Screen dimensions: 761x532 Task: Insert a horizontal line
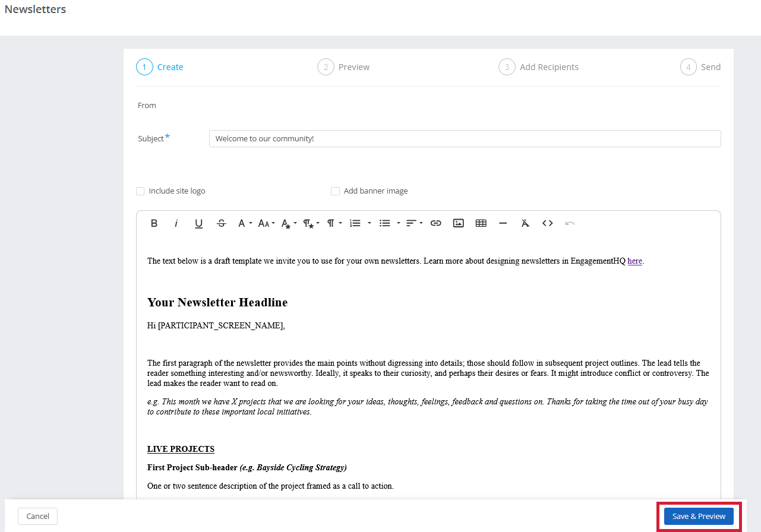pyautogui.click(x=503, y=223)
